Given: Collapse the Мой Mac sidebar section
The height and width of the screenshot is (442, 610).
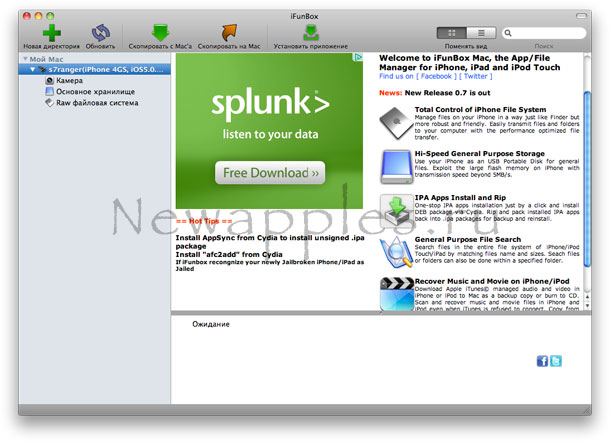Looking at the screenshot, I should [24, 59].
